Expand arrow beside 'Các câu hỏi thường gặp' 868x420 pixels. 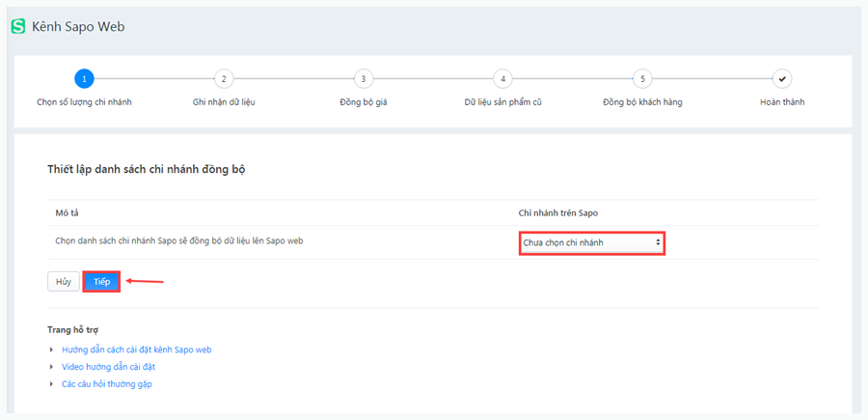coord(51,384)
